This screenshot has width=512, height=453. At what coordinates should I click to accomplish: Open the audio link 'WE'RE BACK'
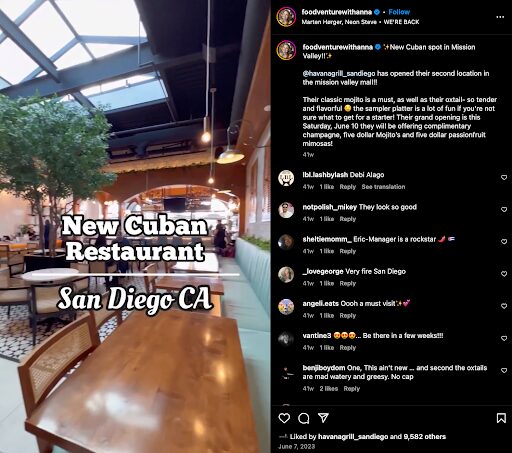tap(401, 22)
